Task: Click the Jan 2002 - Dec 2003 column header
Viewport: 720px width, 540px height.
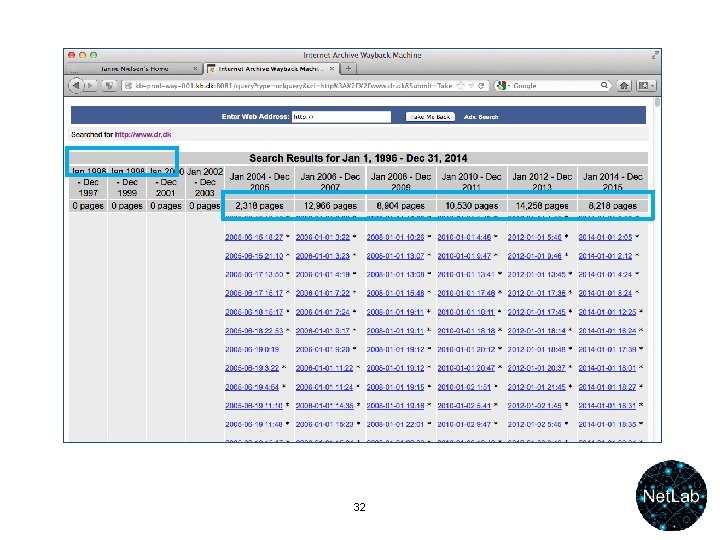Action: pyautogui.click(x=205, y=182)
